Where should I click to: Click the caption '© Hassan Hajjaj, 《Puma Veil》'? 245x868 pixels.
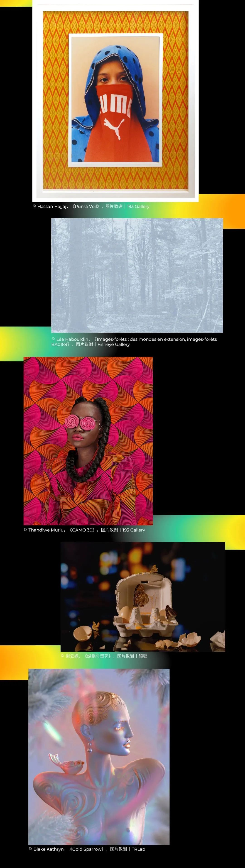[91, 207]
